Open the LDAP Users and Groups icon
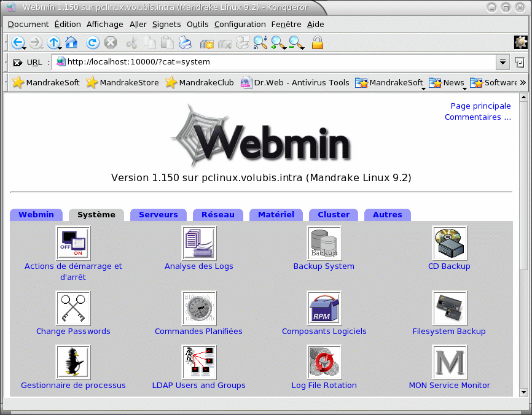 [199, 362]
